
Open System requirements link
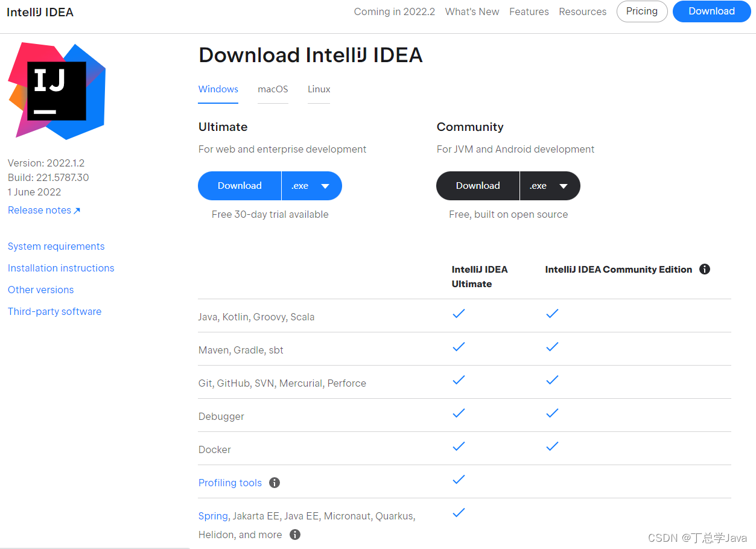pyautogui.click(x=56, y=246)
